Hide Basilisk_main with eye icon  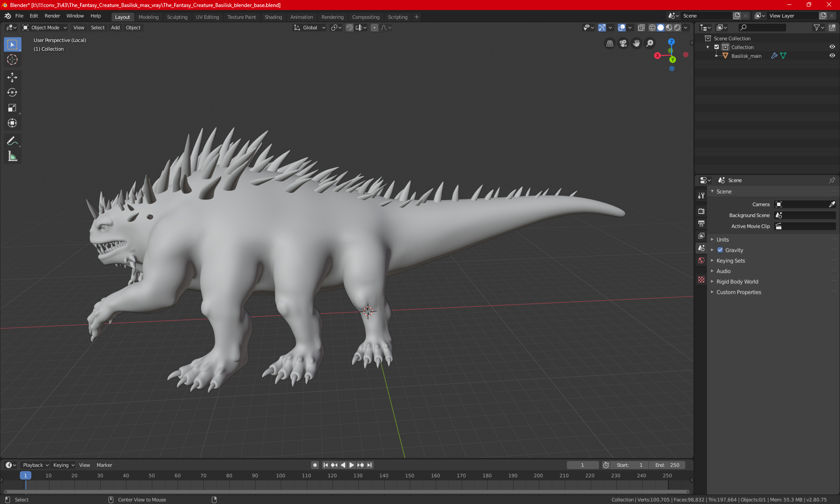[x=832, y=56]
